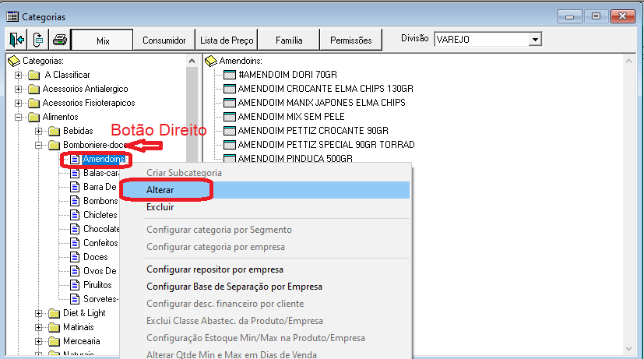
Task: Select the AMENDOIM MANIX JAPONES ELMA CHIPS product
Action: click(322, 103)
